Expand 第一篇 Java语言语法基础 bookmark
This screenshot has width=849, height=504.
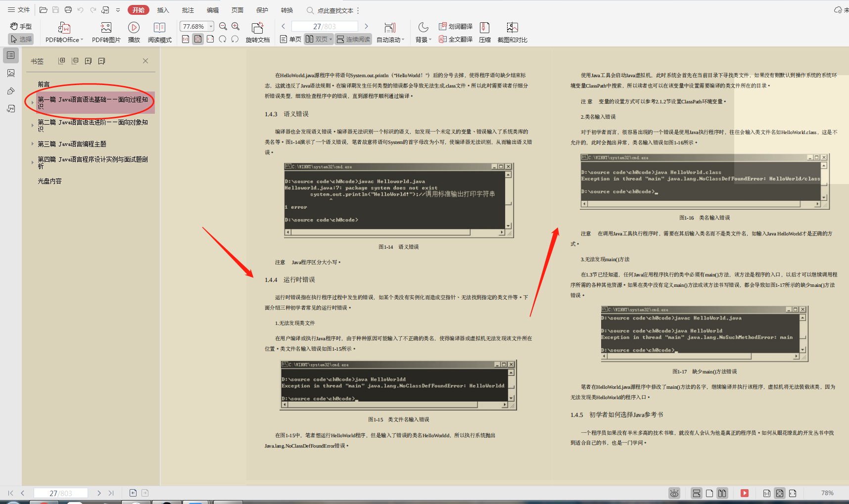(32, 102)
